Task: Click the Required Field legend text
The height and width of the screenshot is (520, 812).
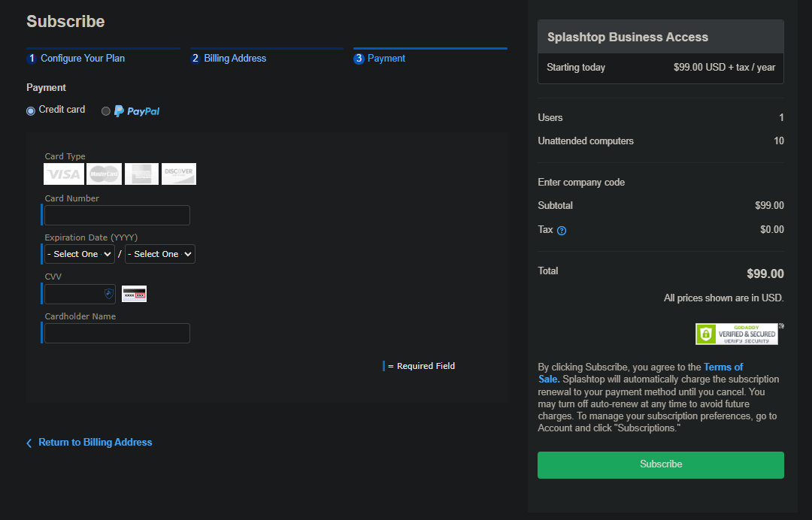Action: (x=426, y=366)
